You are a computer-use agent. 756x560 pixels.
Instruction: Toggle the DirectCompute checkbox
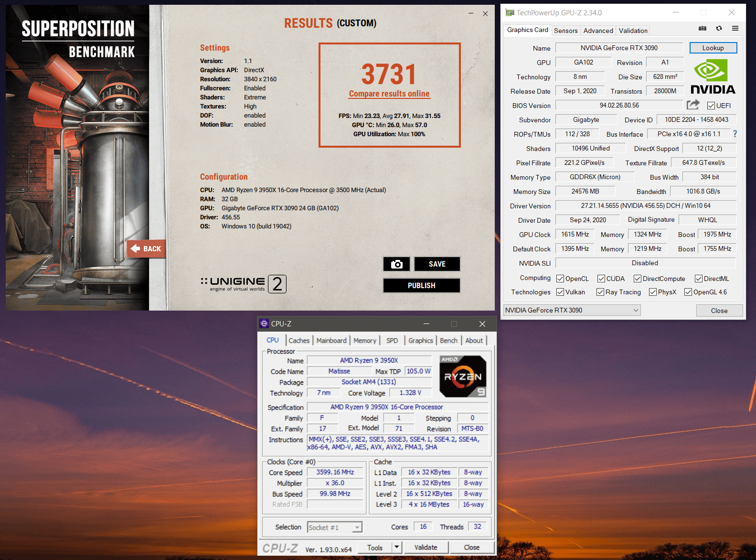tap(638, 279)
